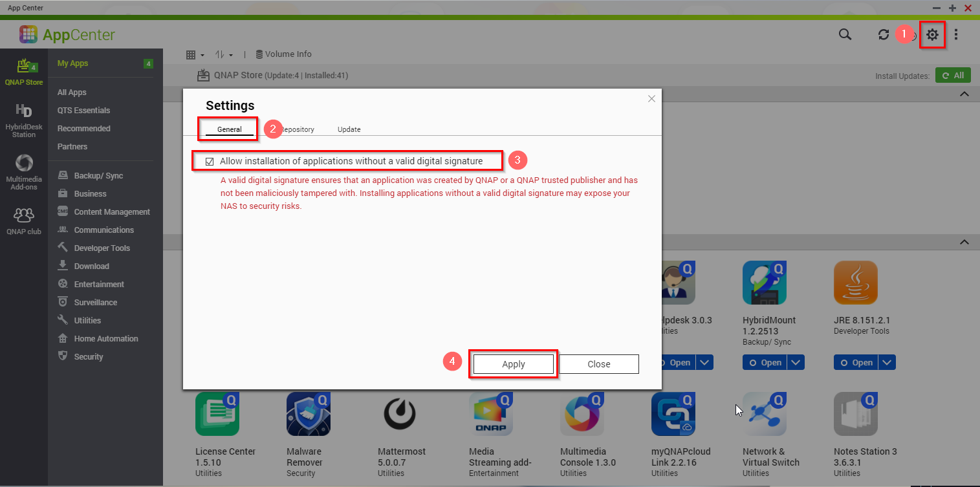Open HybridDesk Station sidebar section

pyautogui.click(x=24, y=120)
